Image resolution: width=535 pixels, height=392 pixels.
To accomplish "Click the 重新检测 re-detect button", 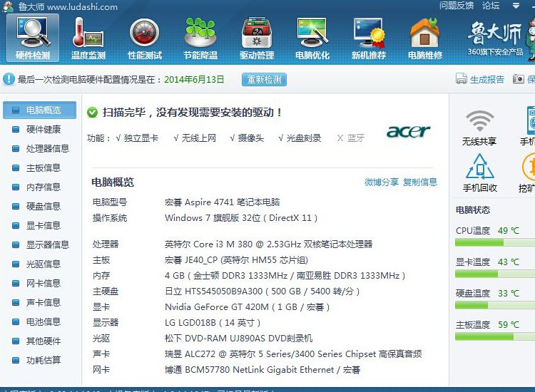I will click(264, 80).
